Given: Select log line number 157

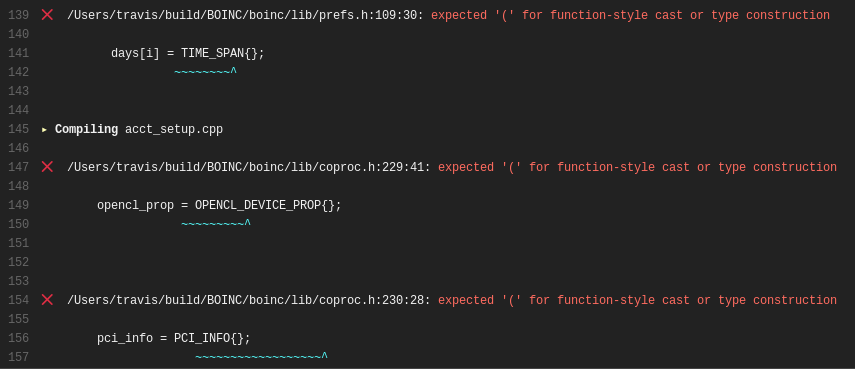Looking at the screenshot, I should pyautogui.click(x=19, y=358).
